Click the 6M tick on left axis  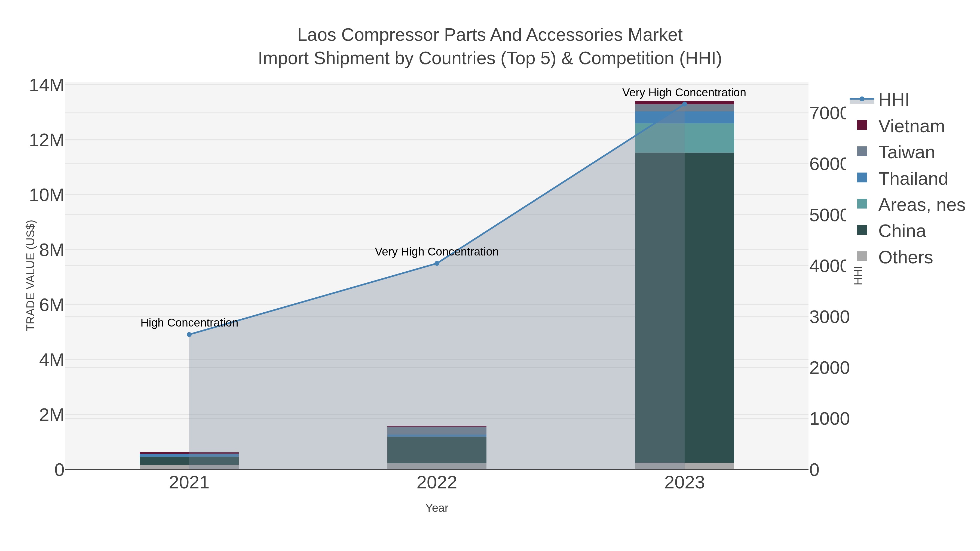[51, 305]
